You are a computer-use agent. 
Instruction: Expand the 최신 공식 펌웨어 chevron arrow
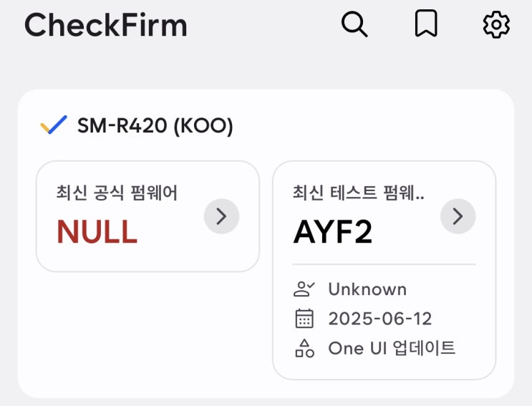221,216
